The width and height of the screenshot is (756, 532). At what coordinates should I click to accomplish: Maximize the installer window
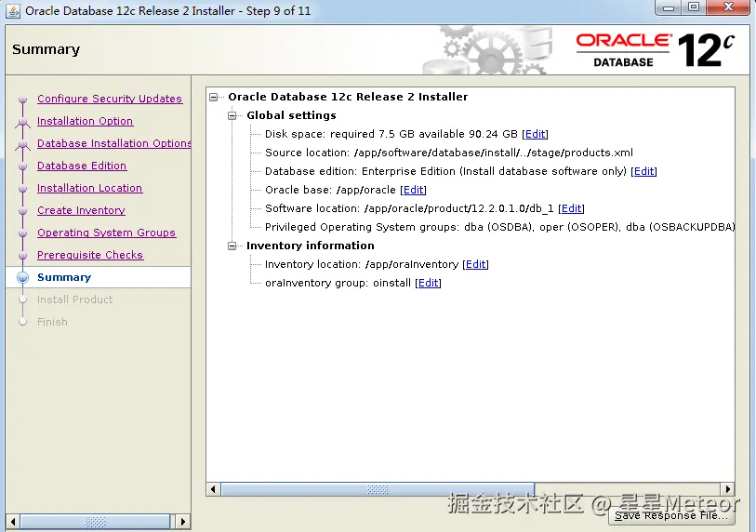(694, 7)
